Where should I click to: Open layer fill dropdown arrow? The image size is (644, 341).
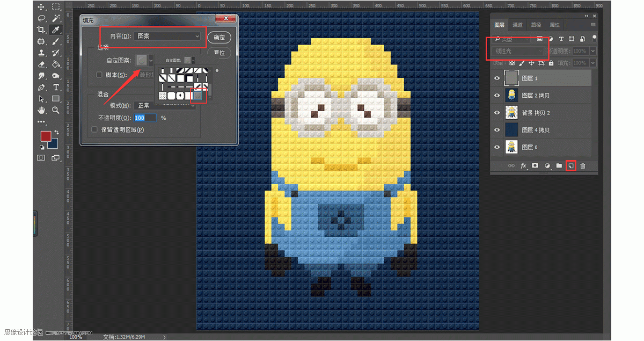click(593, 63)
